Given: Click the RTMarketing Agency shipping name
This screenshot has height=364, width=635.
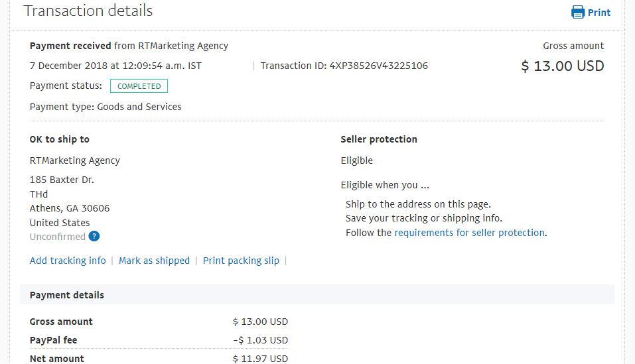Looking at the screenshot, I should pyautogui.click(x=75, y=160).
